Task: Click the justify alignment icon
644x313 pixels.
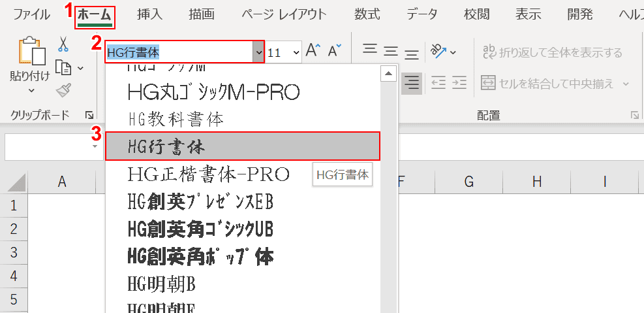Action: pyautogui.click(x=412, y=84)
